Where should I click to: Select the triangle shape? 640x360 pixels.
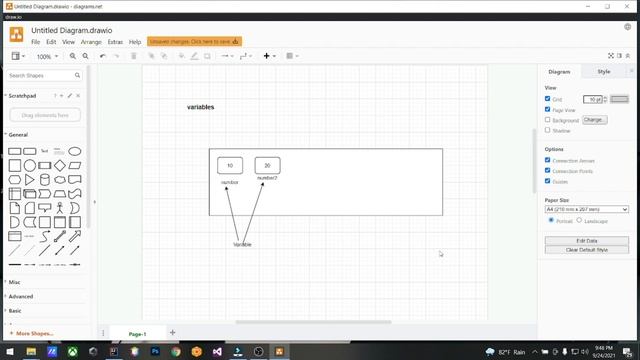(30, 180)
